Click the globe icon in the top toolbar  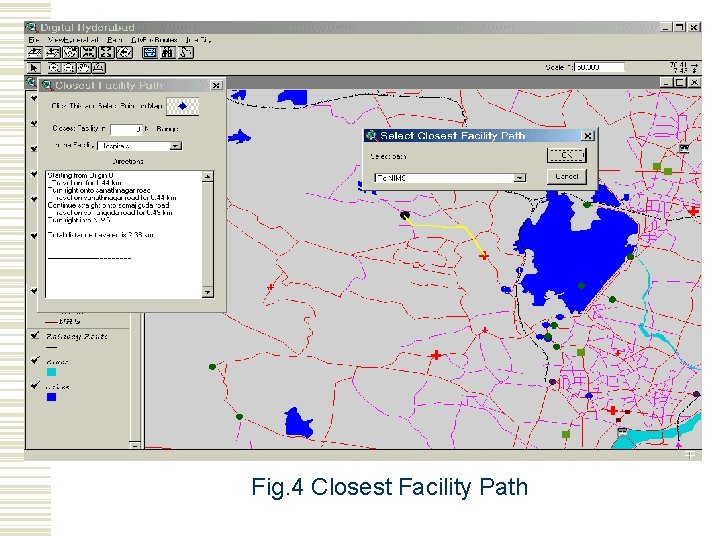coord(71,52)
